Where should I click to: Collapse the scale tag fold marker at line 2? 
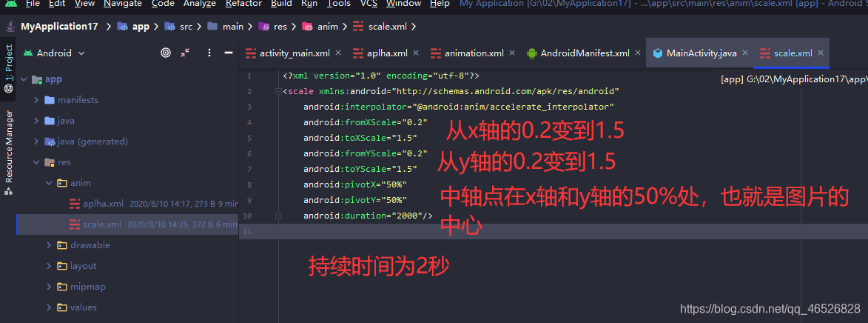click(278, 91)
